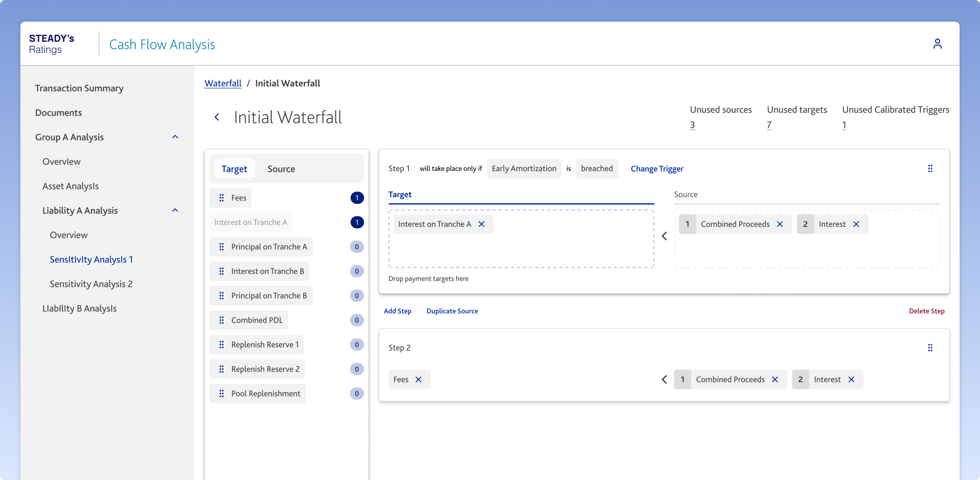This screenshot has height=480, width=980.
Task: Click the Pool Replenishment count badge
Action: [x=357, y=394]
